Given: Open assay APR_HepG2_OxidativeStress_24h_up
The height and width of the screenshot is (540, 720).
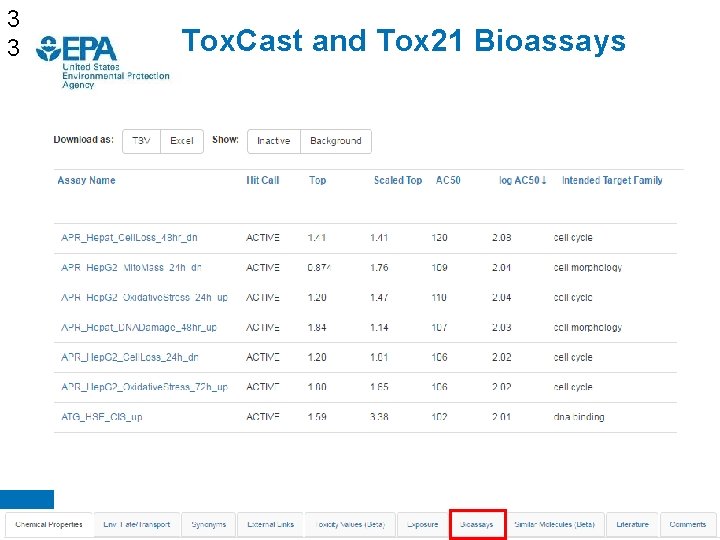Looking at the screenshot, I should [x=144, y=298].
